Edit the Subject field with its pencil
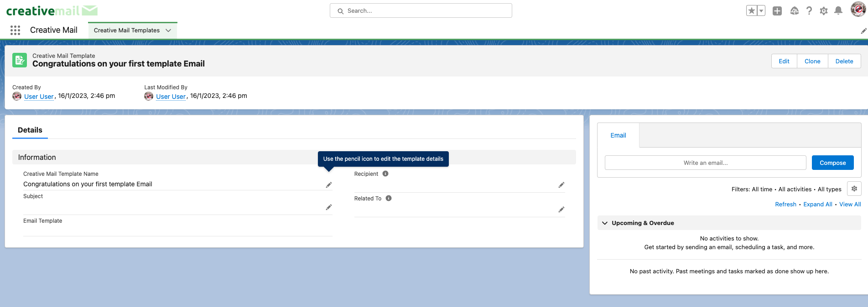The image size is (868, 307). pyautogui.click(x=328, y=207)
